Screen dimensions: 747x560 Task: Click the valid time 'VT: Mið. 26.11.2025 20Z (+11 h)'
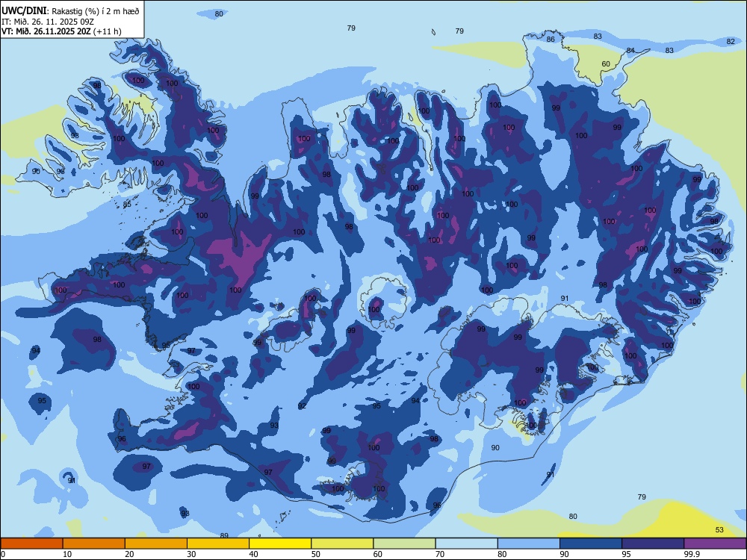(61, 31)
